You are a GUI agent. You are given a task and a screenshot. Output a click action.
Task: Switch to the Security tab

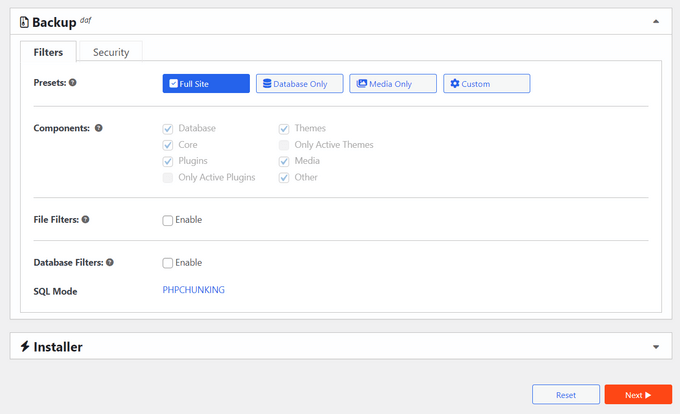pos(110,52)
